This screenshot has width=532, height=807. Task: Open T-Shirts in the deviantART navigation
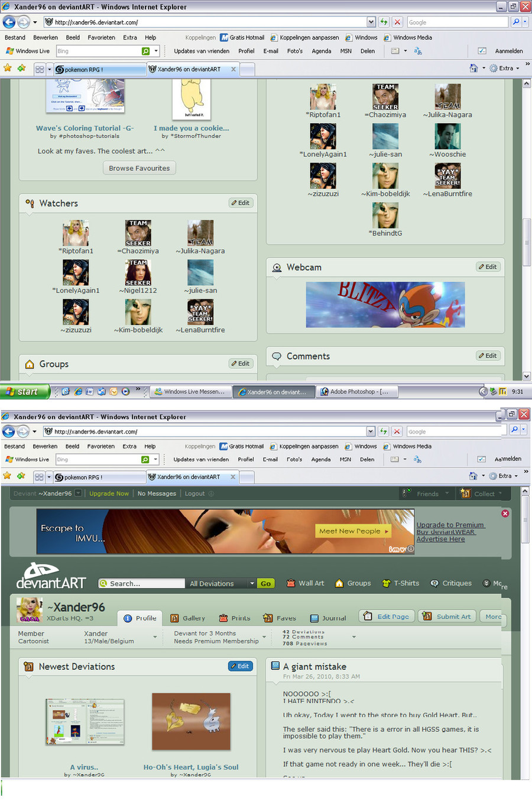(x=401, y=583)
